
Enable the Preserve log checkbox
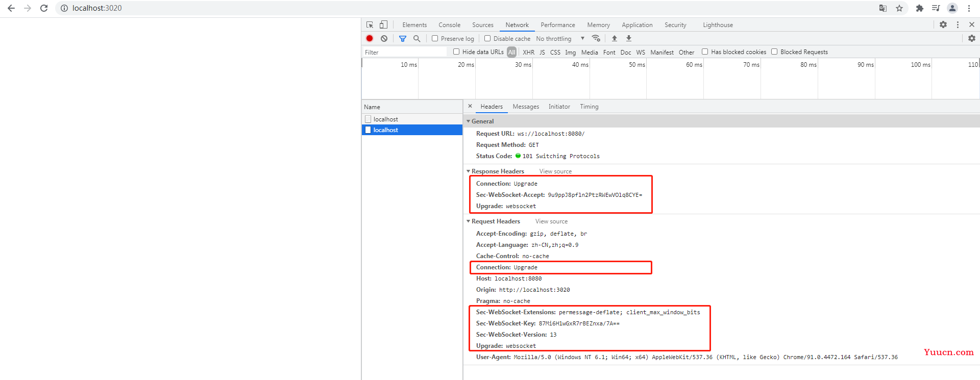[435, 38]
